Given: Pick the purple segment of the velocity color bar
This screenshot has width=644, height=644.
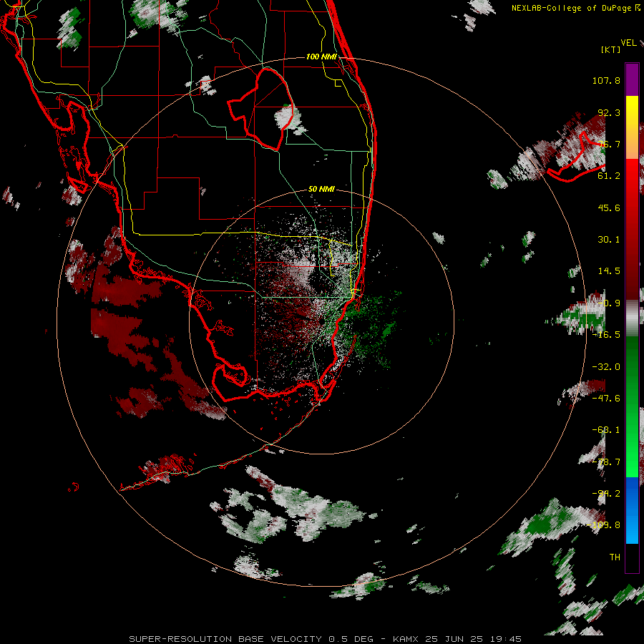Looking at the screenshot, I should point(632,79).
